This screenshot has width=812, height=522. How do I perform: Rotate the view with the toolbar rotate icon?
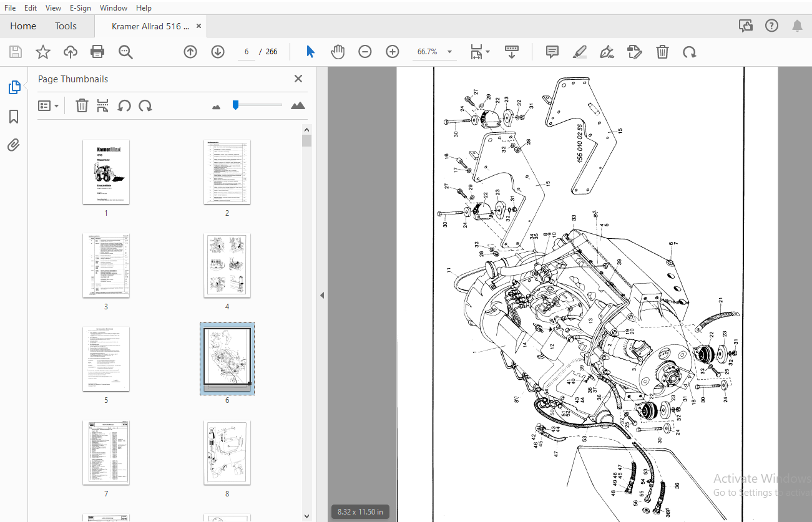689,52
